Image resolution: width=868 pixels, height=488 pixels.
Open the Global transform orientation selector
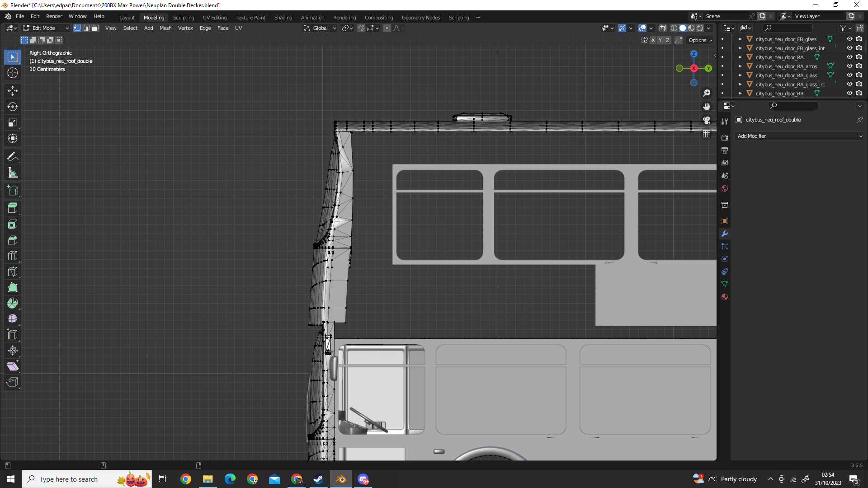tap(320, 28)
